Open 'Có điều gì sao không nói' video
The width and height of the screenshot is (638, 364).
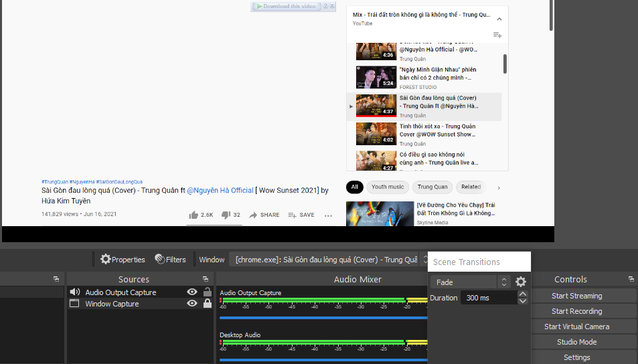pos(424,160)
